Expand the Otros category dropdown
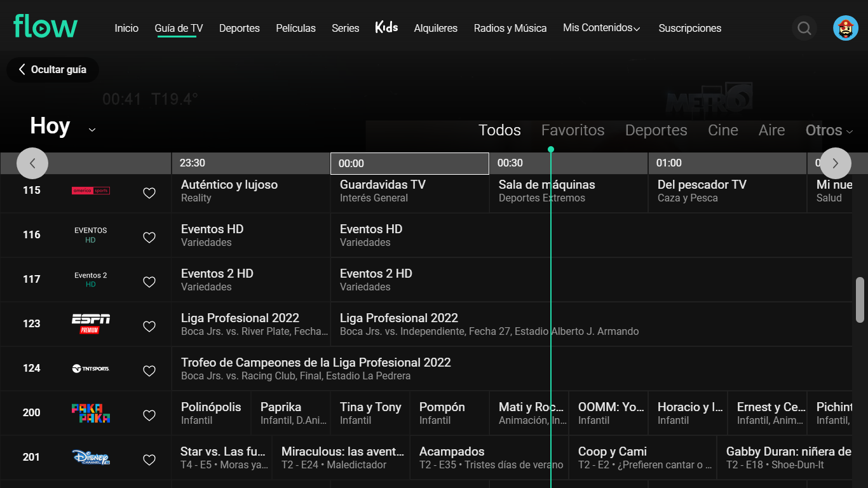868x488 pixels. coord(829,130)
